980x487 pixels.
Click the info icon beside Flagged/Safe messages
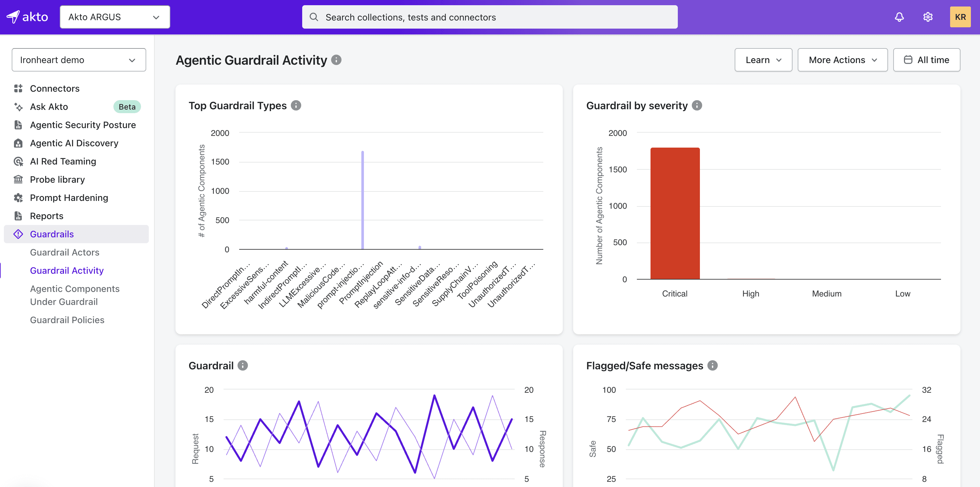click(x=712, y=365)
